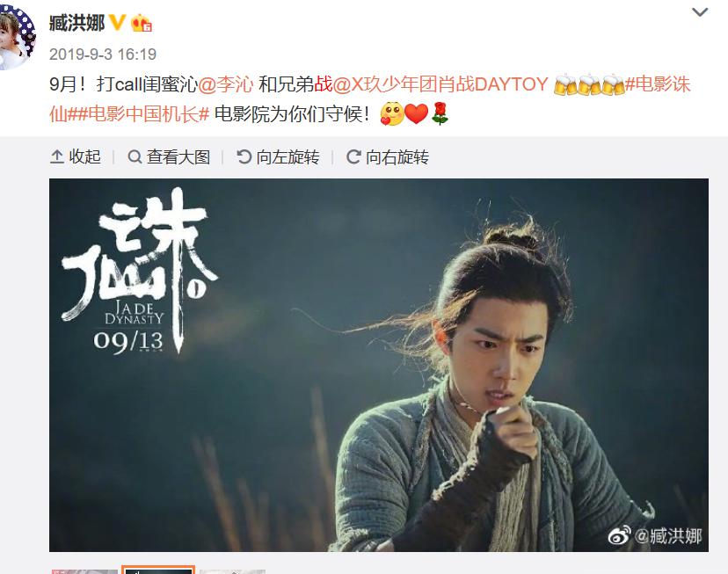Open the @李沁 mention link
Viewport: 728px width, 574px height.
(226, 84)
